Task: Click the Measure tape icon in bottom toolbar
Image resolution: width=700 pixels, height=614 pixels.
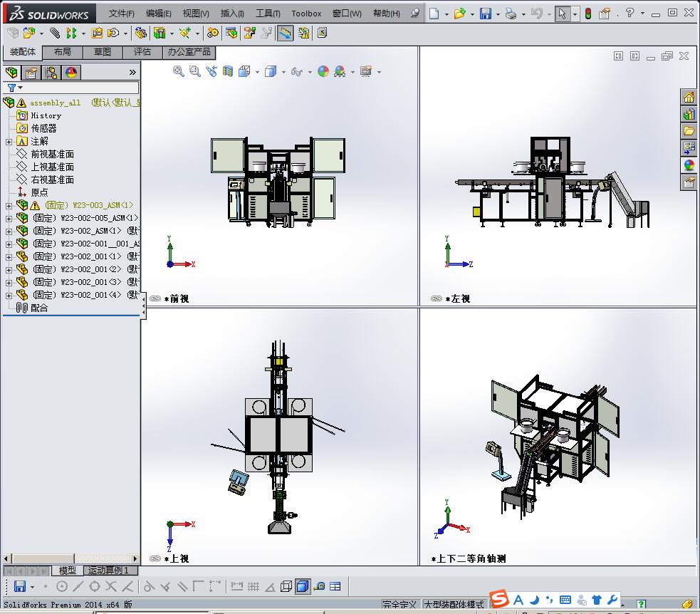Action: pos(319,586)
